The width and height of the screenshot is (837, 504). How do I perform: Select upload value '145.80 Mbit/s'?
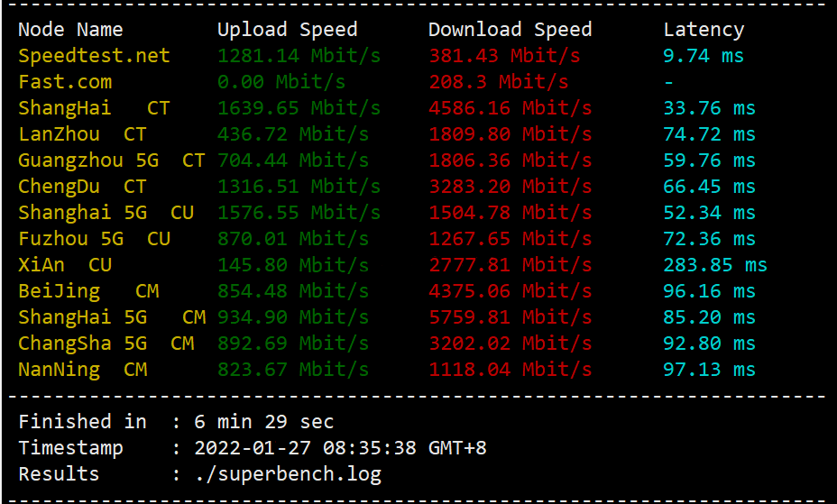pyautogui.click(x=293, y=264)
